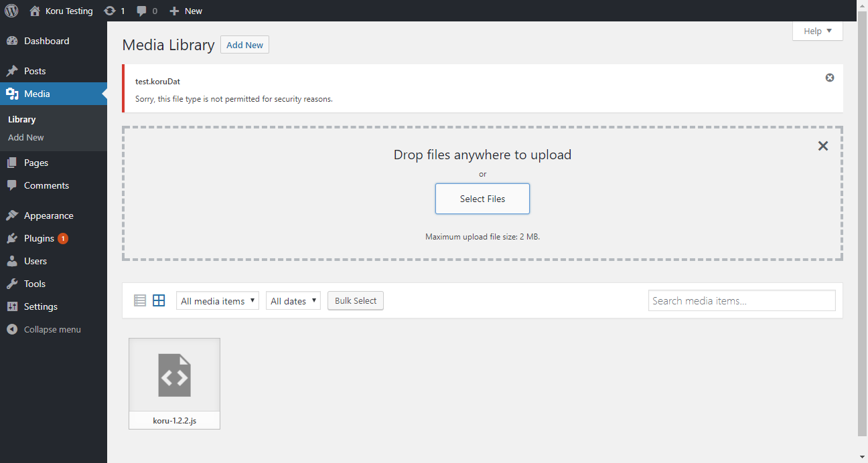Screen dimensions: 868x463
Task: Click the WordPress logo in admin bar
Action: 11,10
